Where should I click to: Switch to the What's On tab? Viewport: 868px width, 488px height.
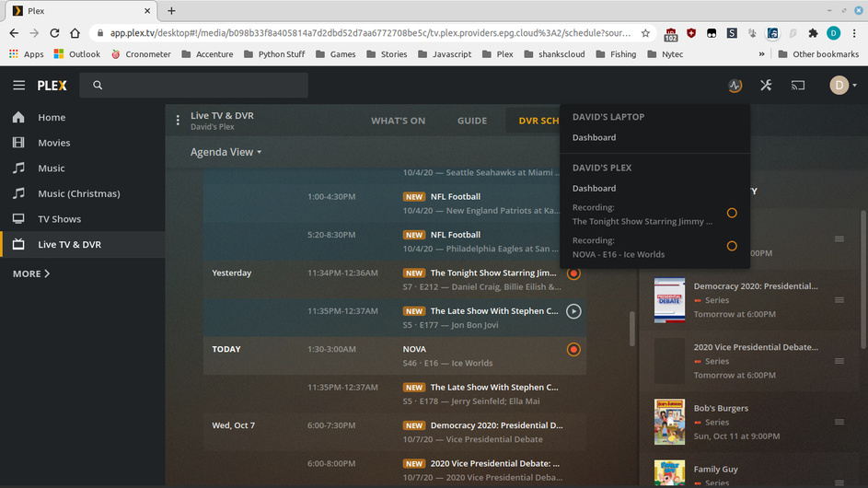(398, 121)
